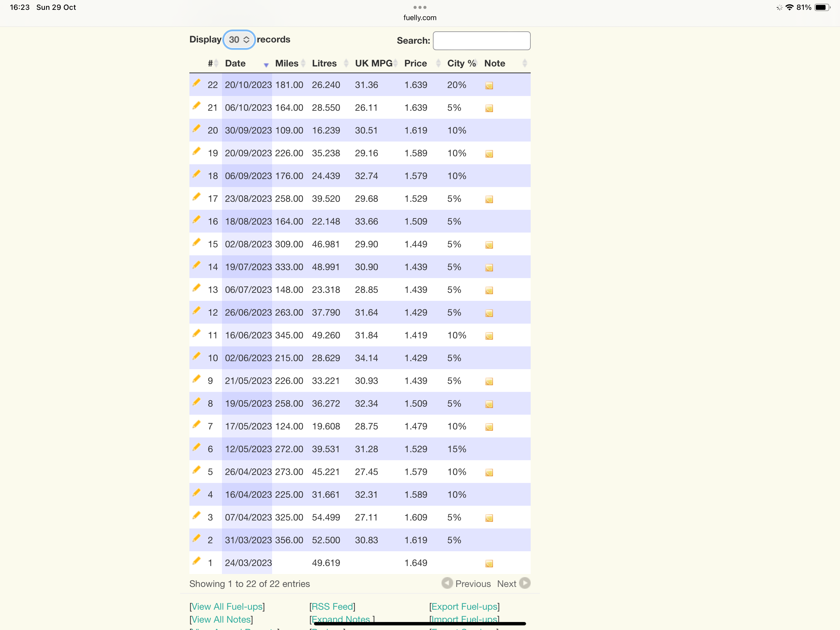
Task: Select the 33.66 MPG value
Action: click(x=367, y=221)
